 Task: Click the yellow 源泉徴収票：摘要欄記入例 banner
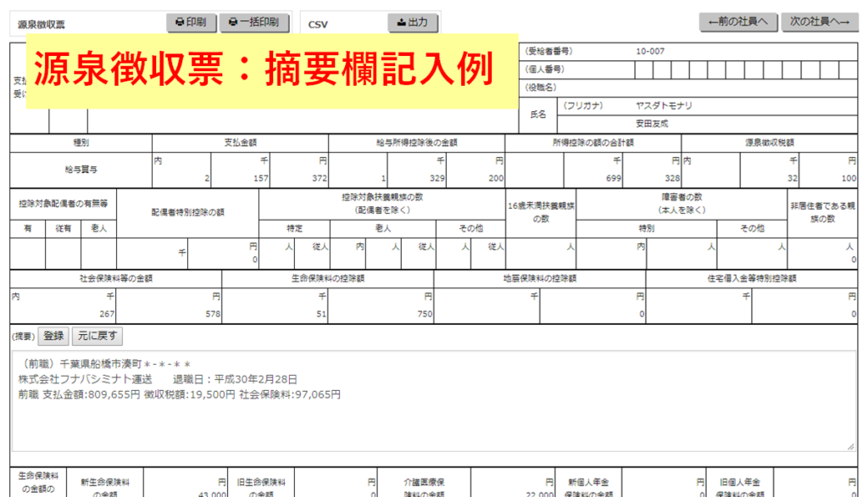click(x=272, y=72)
